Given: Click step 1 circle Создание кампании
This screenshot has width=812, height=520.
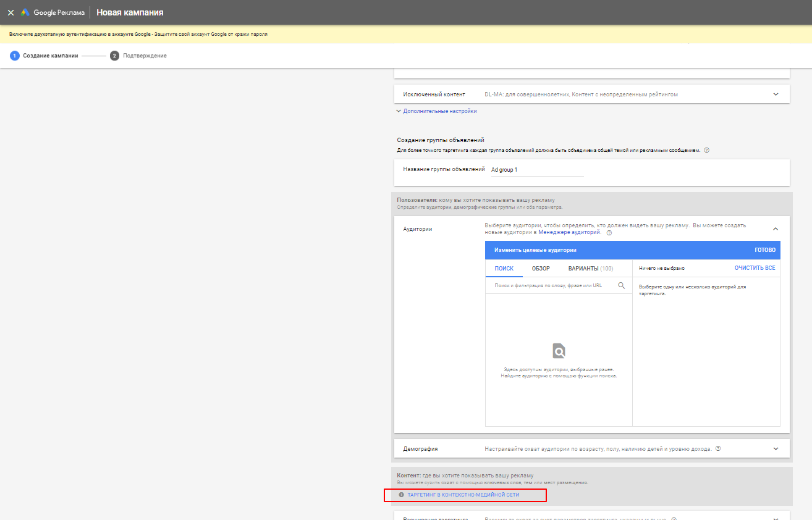Looking at the screenshot, I should point(15,56).
